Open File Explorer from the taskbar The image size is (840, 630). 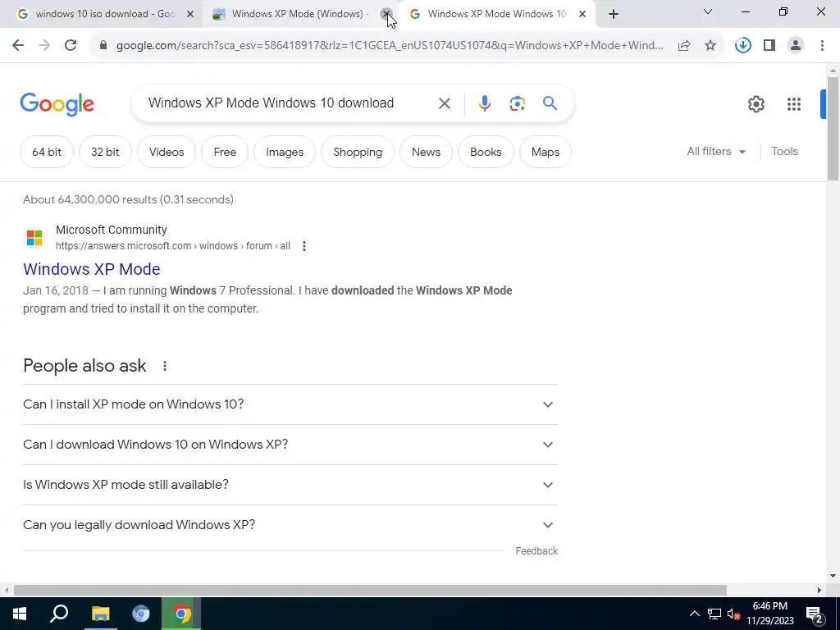pos(100,614)
